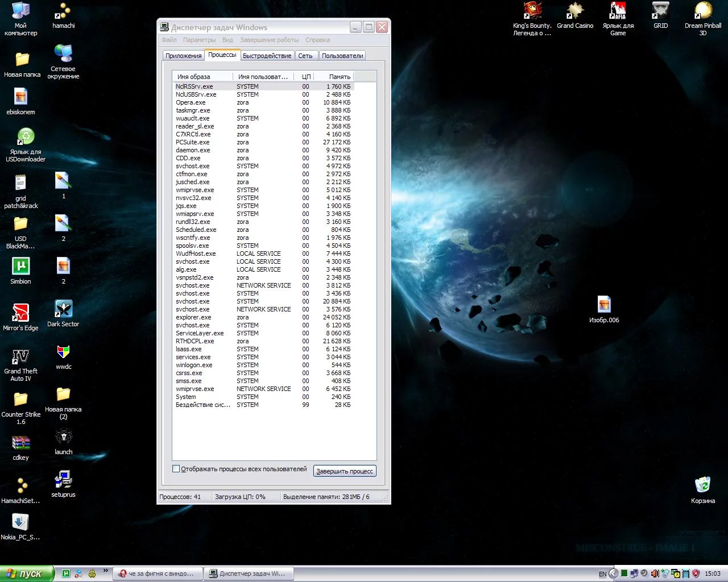Image resolution: width=728 pixels, height=582 pixels.
Task: Open the пуск Start button
Action: [27, 573]
